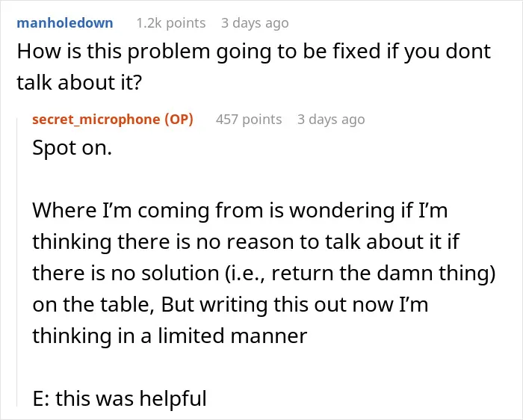Open manholedown's user profile
The width and height of the screenshot is (523, 420).
click(65, 23)
